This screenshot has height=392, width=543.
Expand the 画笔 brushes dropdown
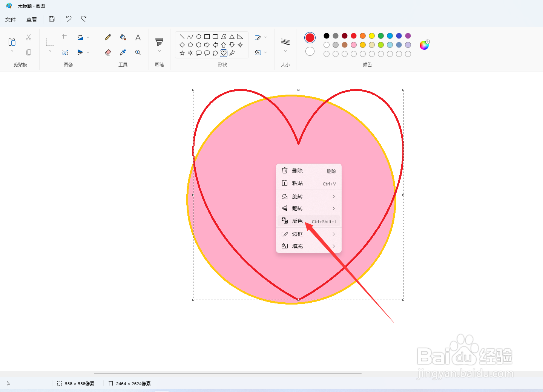(x=159, y=50)
